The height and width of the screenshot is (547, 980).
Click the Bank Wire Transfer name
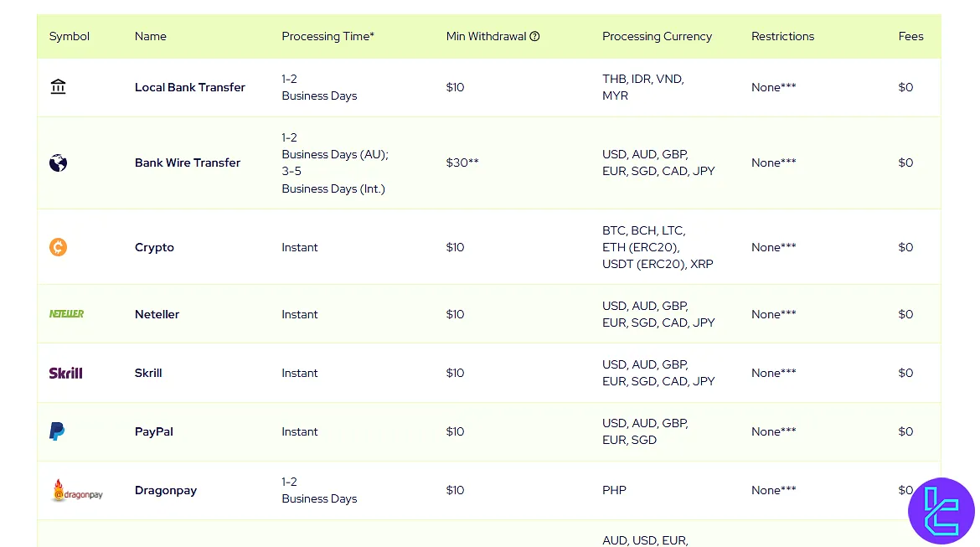(188, 163)
